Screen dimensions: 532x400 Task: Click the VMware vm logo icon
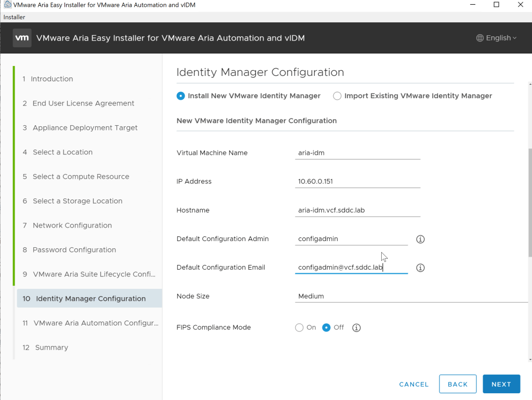[x=22, y=38]
